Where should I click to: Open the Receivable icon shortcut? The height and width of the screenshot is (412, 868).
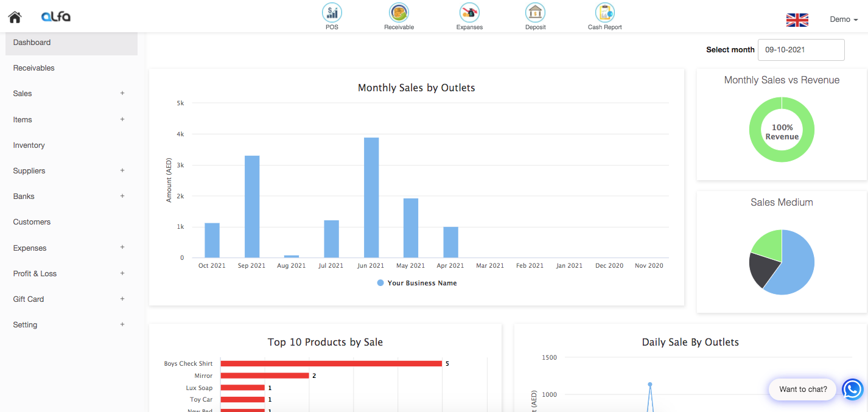click(x=399, y=13)
